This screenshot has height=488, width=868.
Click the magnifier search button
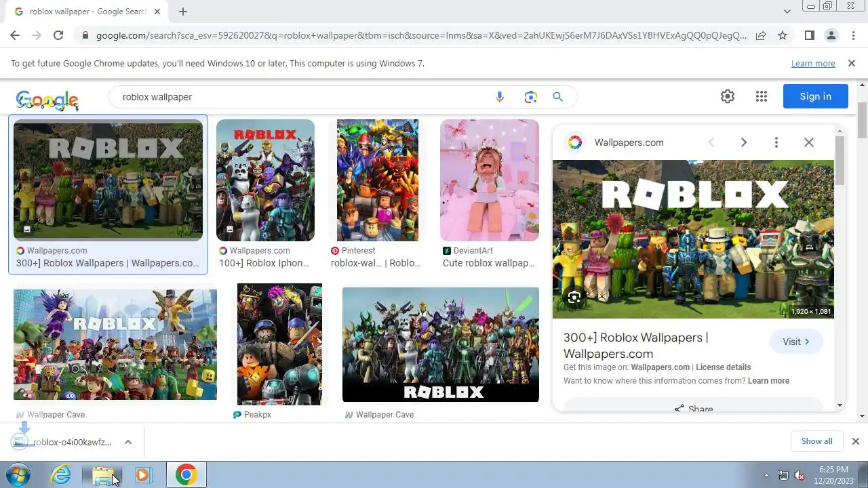(x=557, y=97)
